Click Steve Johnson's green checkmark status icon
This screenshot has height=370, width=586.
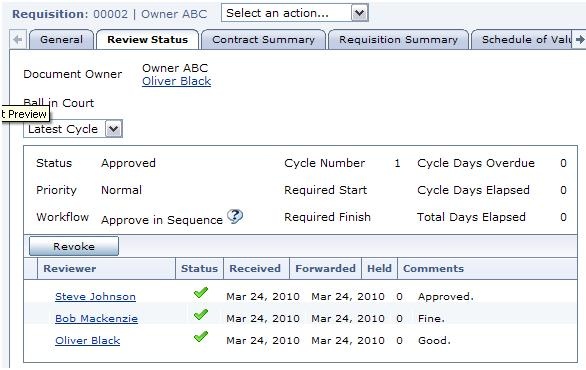(201, 293)
